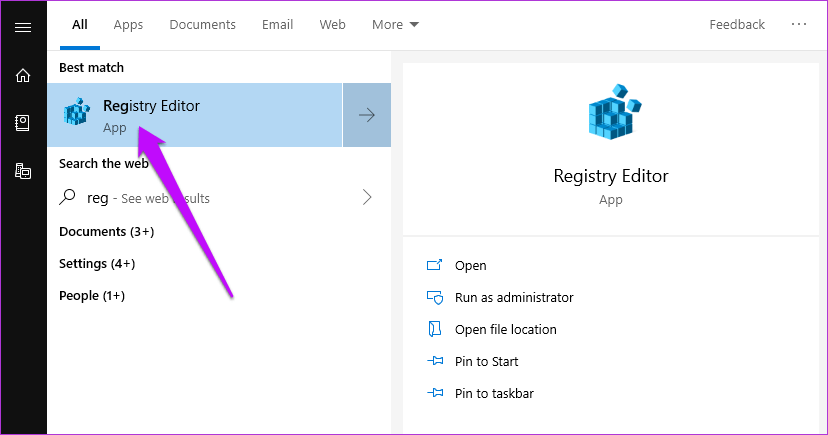Select the All tab
828x435 pixels.
pyautogui.click(x=80, y=25)
